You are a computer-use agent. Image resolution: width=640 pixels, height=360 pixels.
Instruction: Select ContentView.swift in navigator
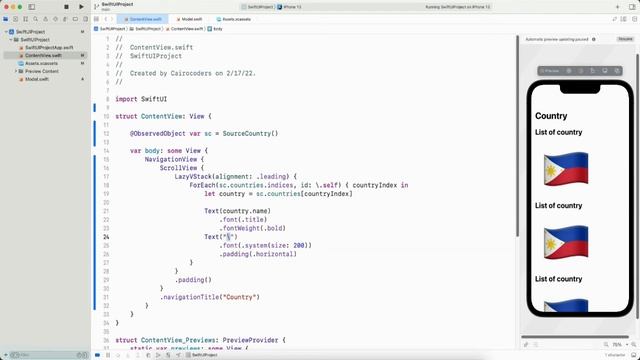(45, 55)
